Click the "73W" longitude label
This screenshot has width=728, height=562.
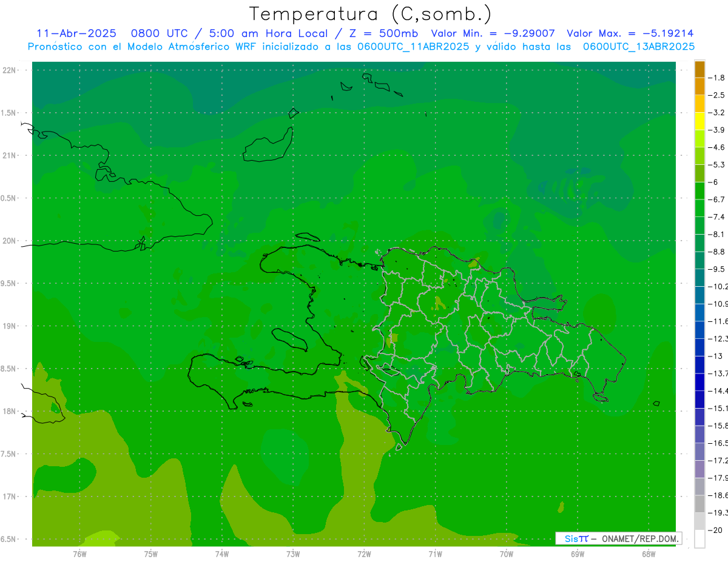(x=293, y=554)
